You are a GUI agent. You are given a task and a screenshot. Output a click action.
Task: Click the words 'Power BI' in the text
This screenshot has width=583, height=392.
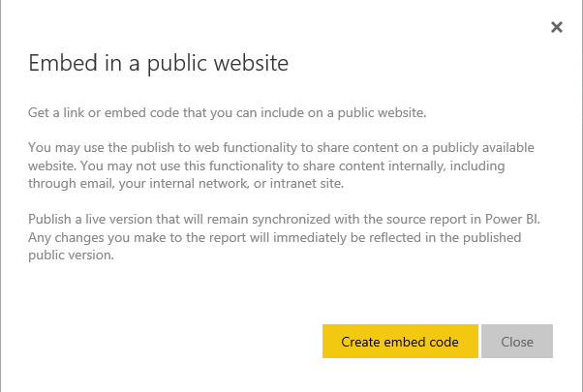point(511,219)
